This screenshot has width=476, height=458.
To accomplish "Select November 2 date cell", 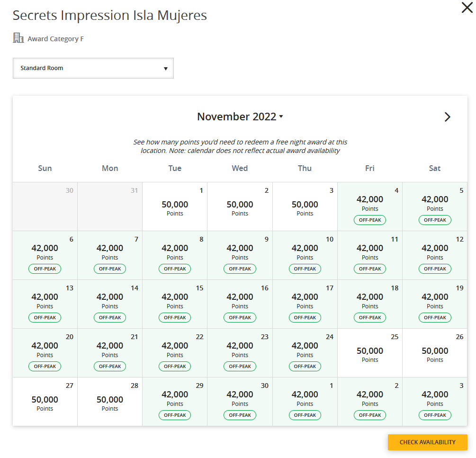I will 240,207.
